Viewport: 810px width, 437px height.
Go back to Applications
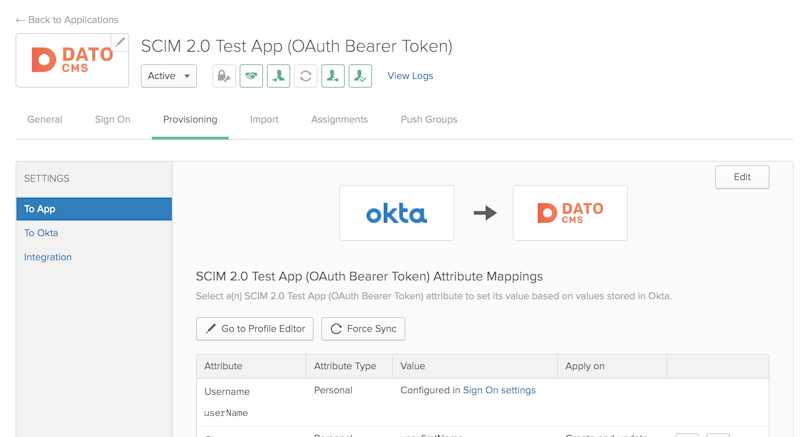67,20
